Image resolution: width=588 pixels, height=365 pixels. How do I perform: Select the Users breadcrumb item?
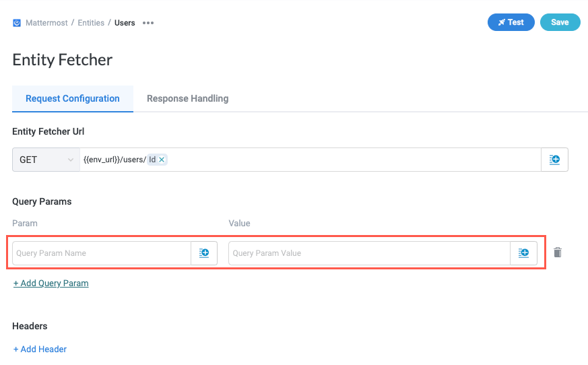click(125, 23)
